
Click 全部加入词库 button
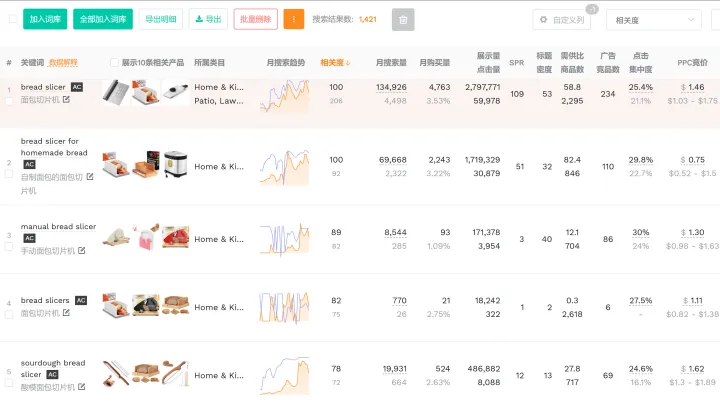[x=103, y=19]
